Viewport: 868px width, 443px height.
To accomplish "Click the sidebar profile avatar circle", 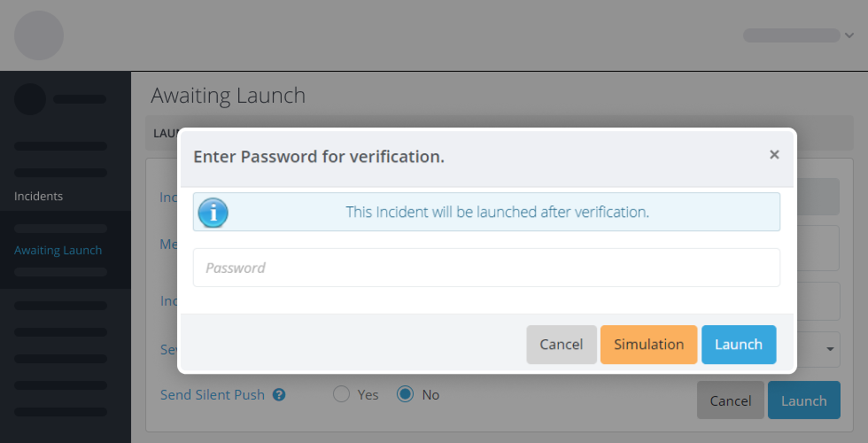I will 30,99.
